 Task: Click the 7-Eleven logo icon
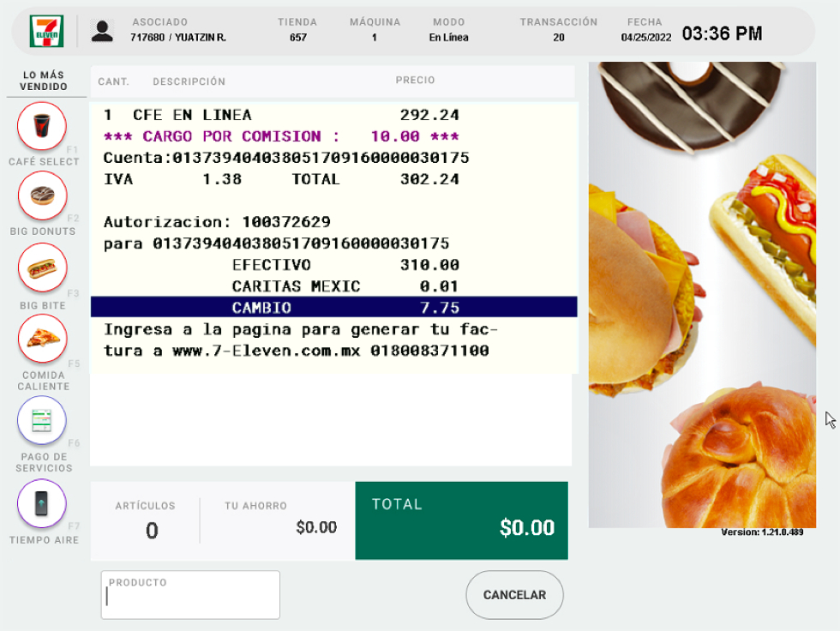coord(44,31)
